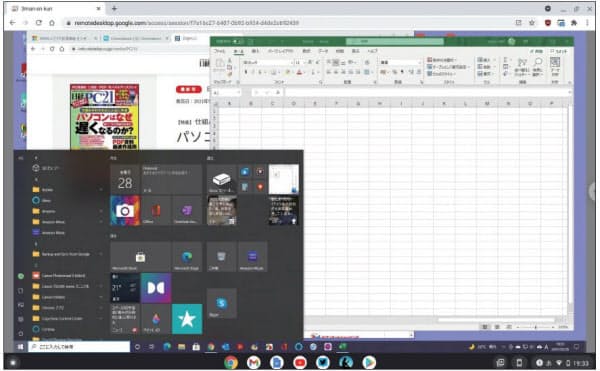
Task: Open the Camera tile in Start menu
Action: click(x=125, y=210)
